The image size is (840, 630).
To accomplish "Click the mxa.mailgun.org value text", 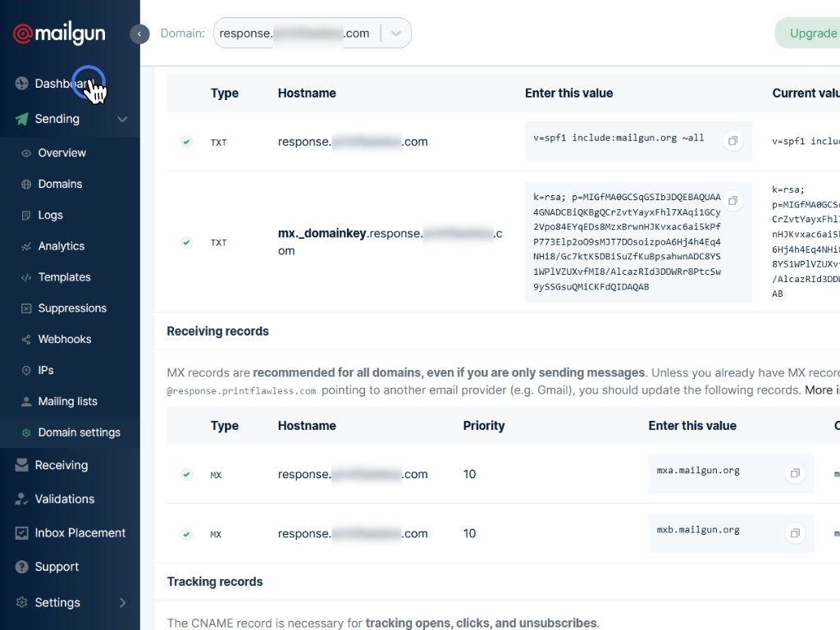I will 698,470.
